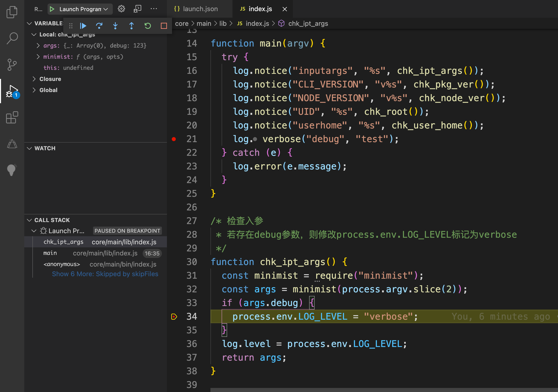Select the main call stack frame
This screenshot has width=558, height=392.
[96, 253]
